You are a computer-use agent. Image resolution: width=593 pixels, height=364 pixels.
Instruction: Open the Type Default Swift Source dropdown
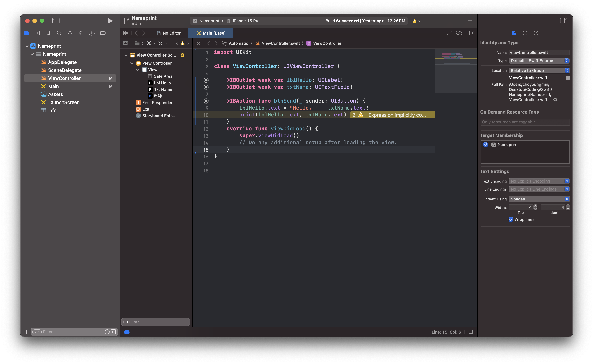tap(539, 61)
